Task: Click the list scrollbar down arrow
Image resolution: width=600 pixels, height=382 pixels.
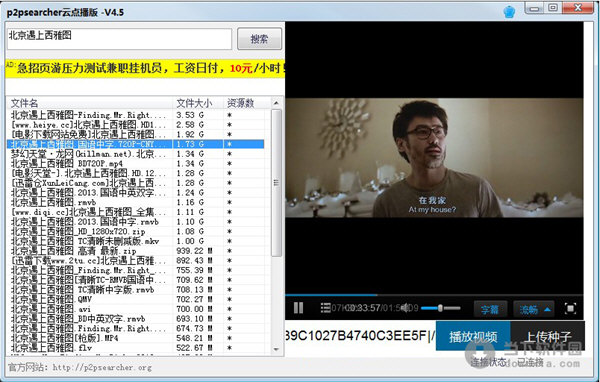Action: pos(276,349)
